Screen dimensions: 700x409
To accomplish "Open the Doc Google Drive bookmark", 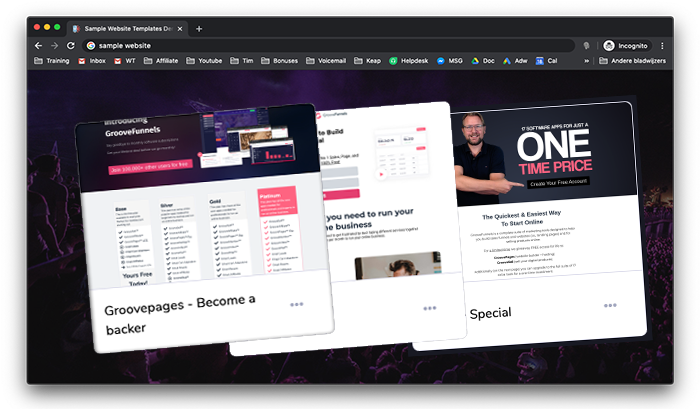I will 483,61.
